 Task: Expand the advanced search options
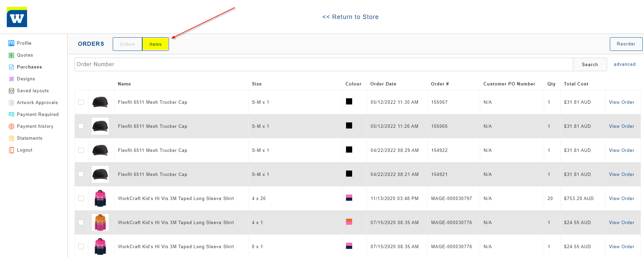pos(624,64)
